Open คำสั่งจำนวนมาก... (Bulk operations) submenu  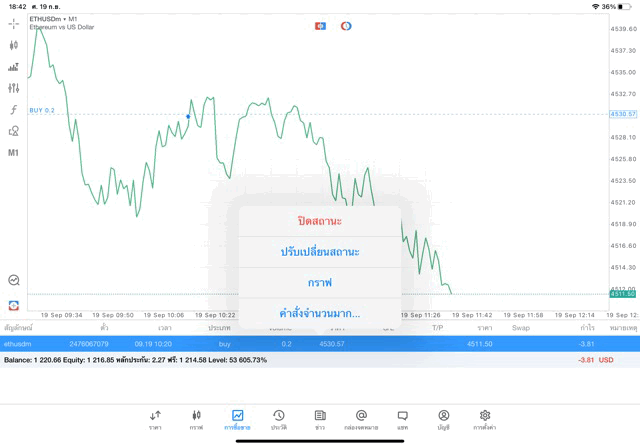click(x=320, y=313)
